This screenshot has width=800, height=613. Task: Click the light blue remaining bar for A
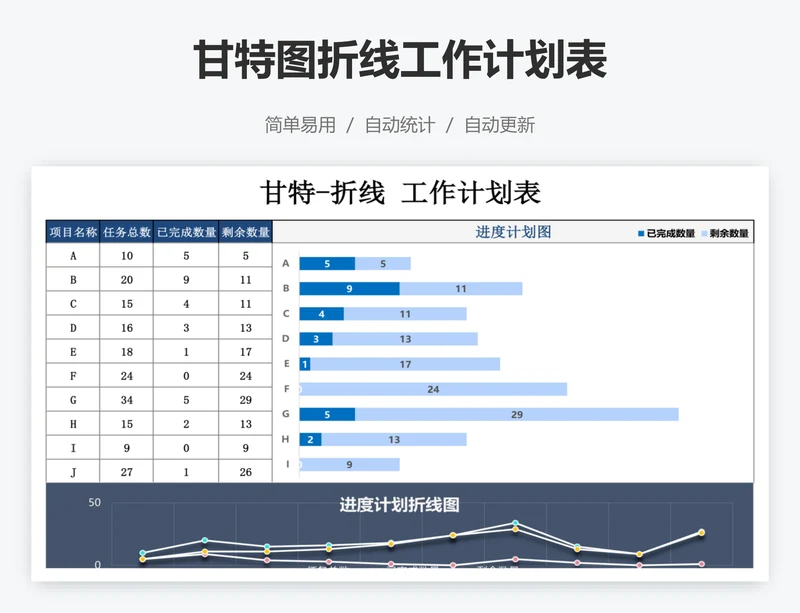click(x=383, y=263)
